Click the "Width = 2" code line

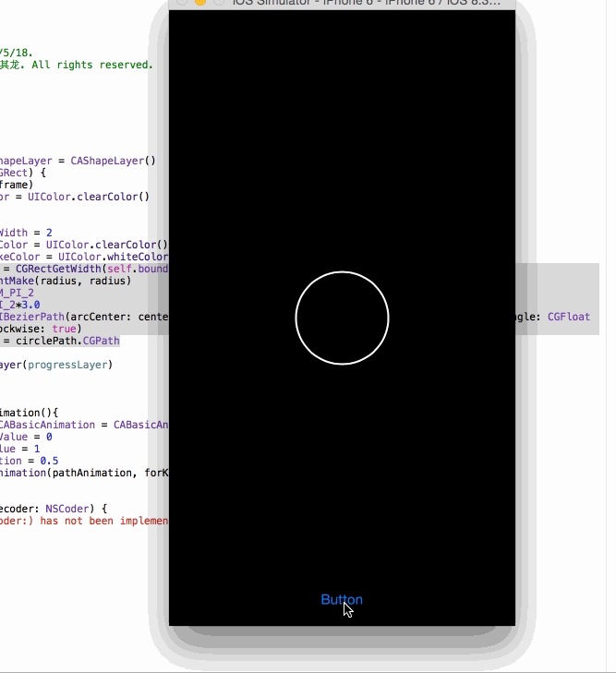coord(26,233)
